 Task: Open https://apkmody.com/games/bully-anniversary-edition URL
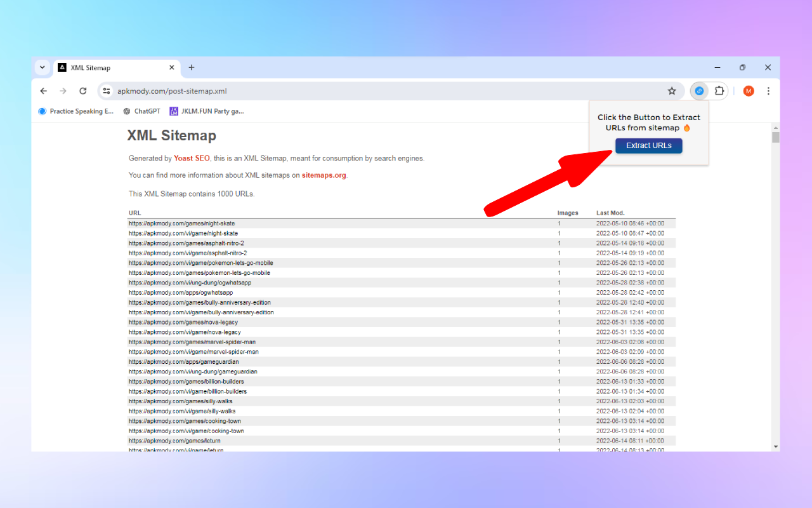[200, 302]
